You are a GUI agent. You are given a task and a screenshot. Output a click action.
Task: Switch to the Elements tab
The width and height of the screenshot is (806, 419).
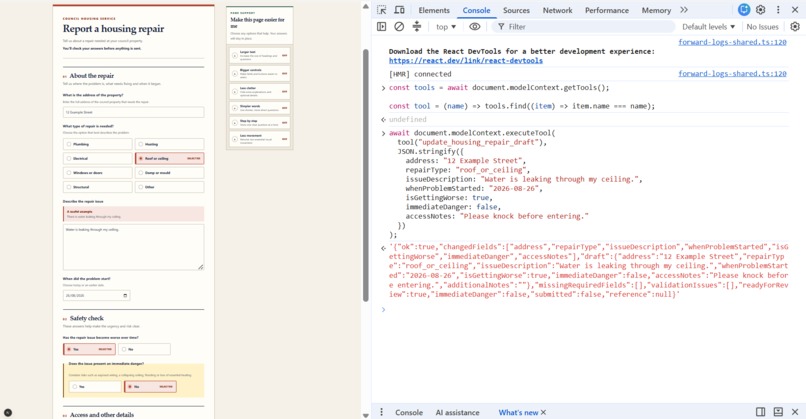coord(434,10)
